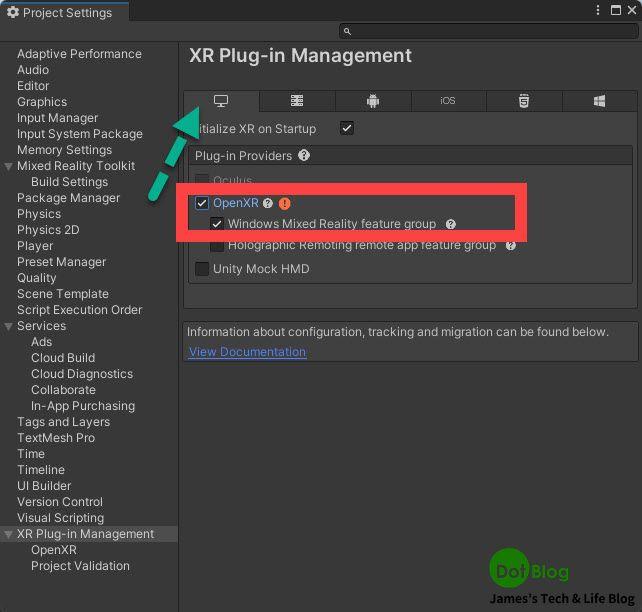642x612 pixels.
Task: Select the Services category
Action: pos(41,326)
